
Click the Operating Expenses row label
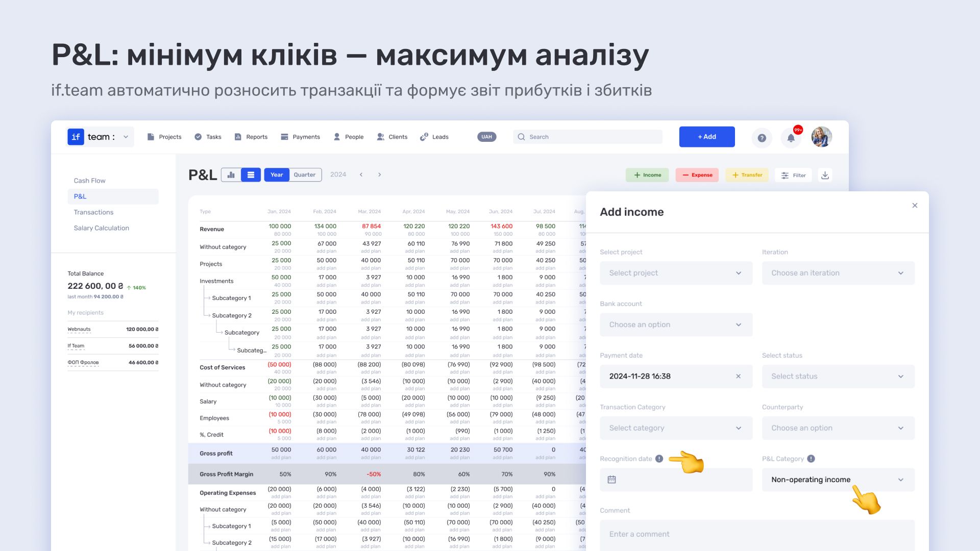pyautogui.click(x=228, y=493)
